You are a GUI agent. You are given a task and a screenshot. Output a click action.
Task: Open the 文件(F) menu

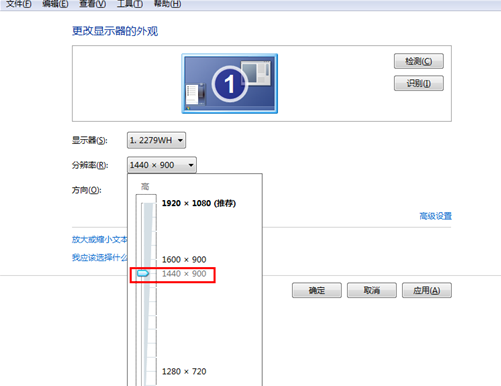[x=19, y=4]
